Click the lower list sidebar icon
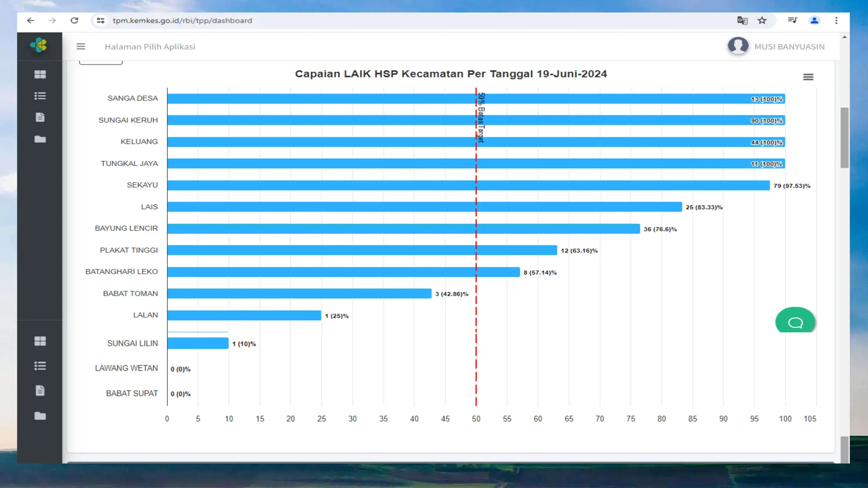The image size is (868, 488). (40, 366)
